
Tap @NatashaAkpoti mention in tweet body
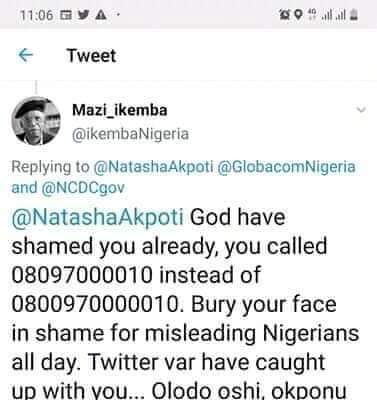tap(97, 217)
